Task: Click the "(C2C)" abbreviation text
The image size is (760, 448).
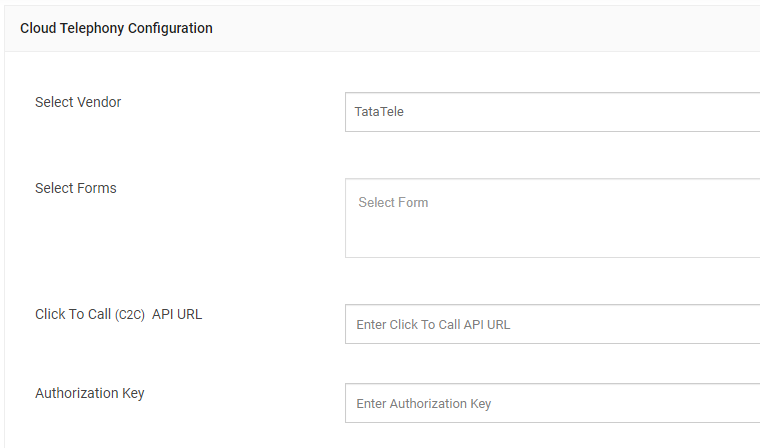Action: click(x=130, y=315)
